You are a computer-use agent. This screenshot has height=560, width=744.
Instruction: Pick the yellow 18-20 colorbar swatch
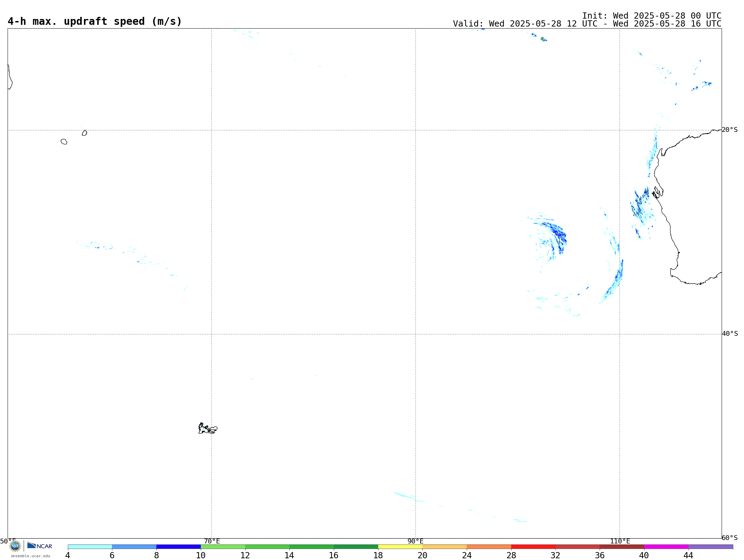[400, 547]
